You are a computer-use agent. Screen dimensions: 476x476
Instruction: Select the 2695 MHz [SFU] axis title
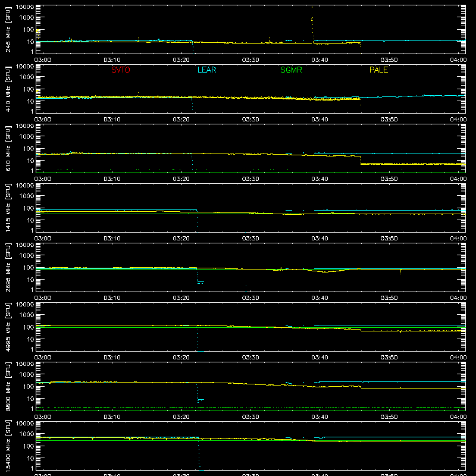pos(8,267)
